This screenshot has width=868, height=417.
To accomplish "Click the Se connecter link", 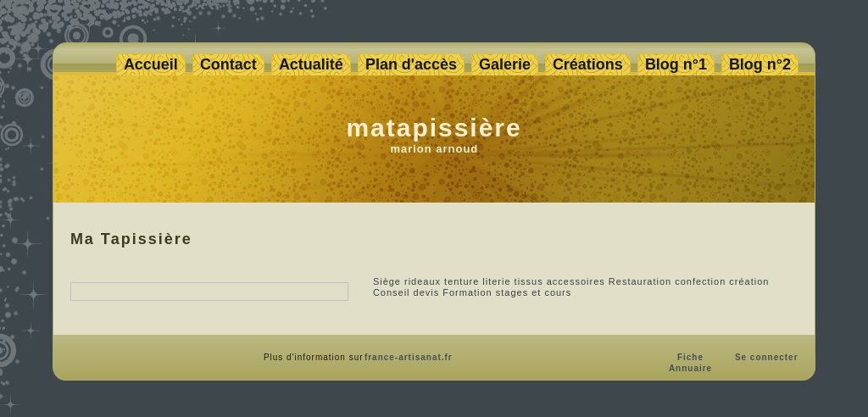I will pos(766,357).
